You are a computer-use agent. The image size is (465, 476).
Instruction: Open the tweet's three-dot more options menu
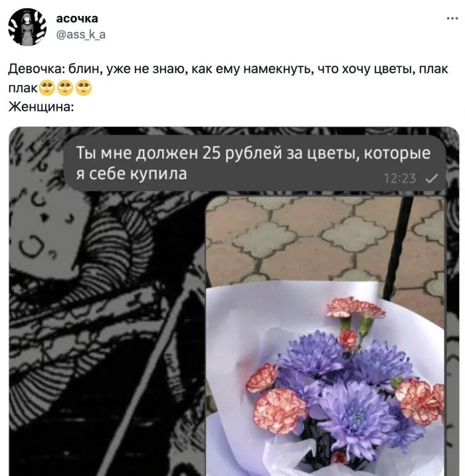coord(452,19)
